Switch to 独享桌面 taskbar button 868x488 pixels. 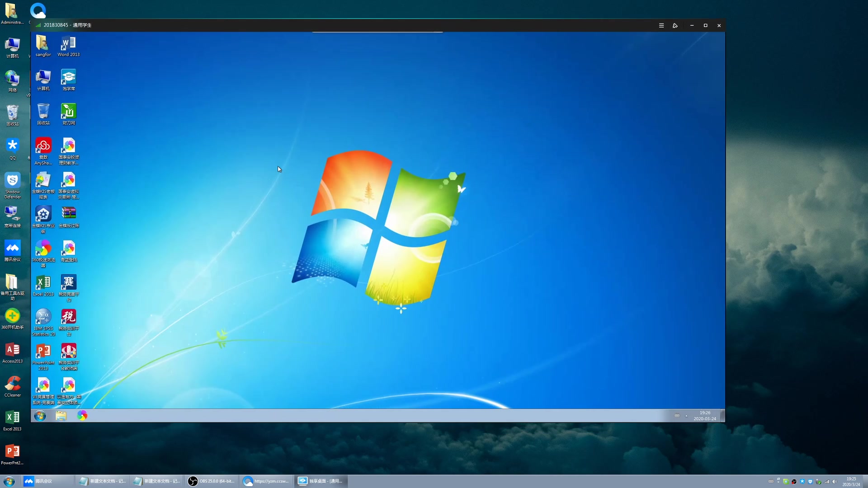(321, 481)
